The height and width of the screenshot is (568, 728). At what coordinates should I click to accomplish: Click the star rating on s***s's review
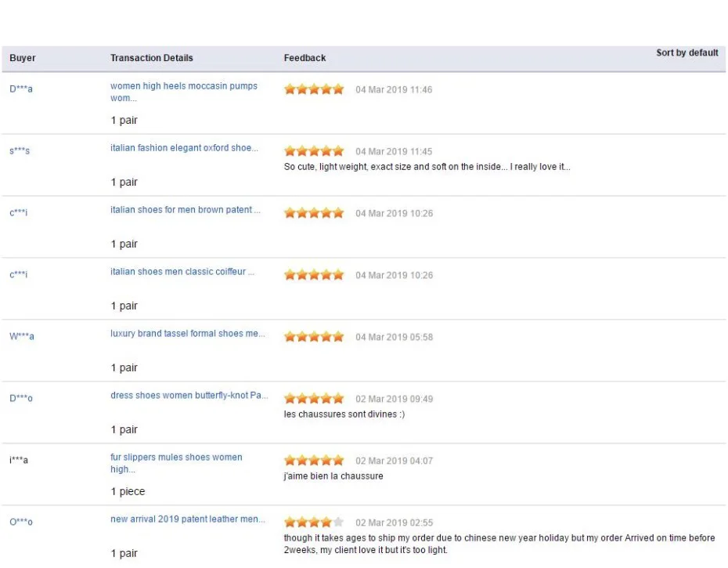[x=314, y=151]
